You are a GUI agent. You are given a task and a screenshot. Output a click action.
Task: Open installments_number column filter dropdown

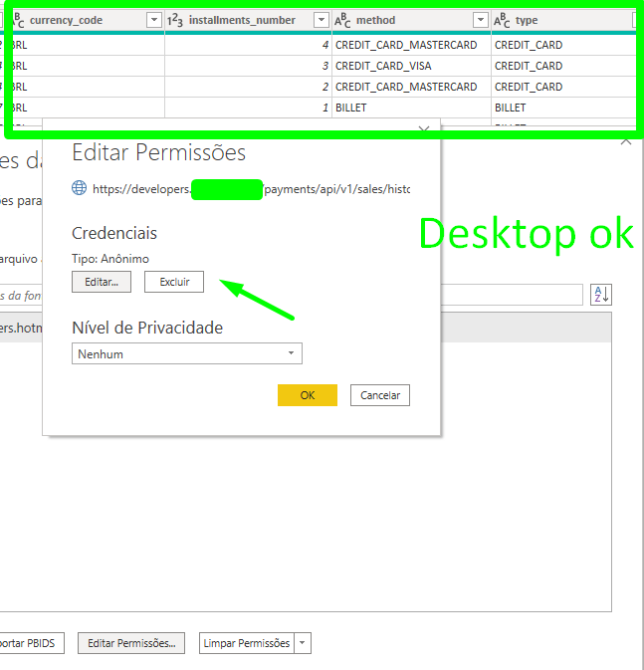(321, 20)
